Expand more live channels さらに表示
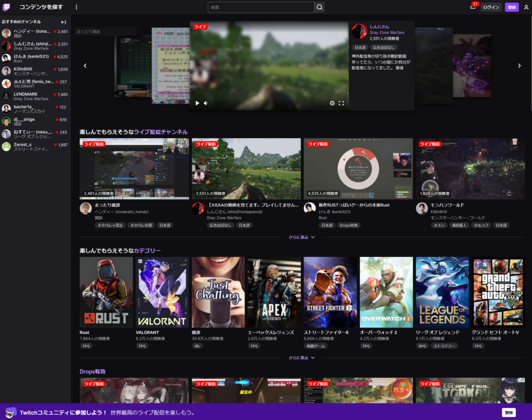The width and height of the screenshot is (532, 420). click(x=302, y=237)
